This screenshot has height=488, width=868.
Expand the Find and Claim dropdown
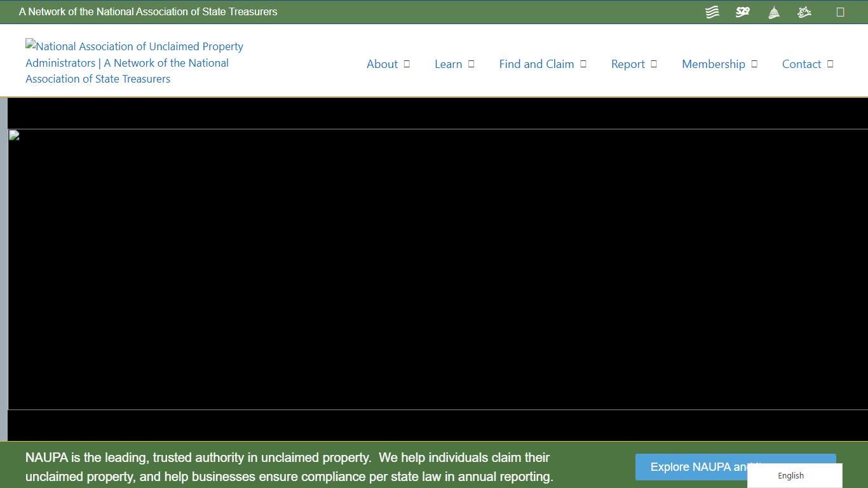point(583,64)
